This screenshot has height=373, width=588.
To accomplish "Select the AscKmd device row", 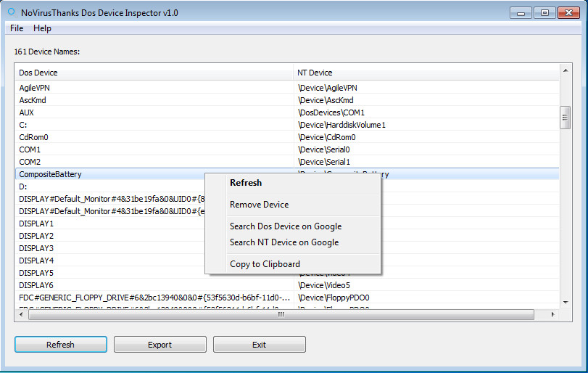I will tap(287, 100).
